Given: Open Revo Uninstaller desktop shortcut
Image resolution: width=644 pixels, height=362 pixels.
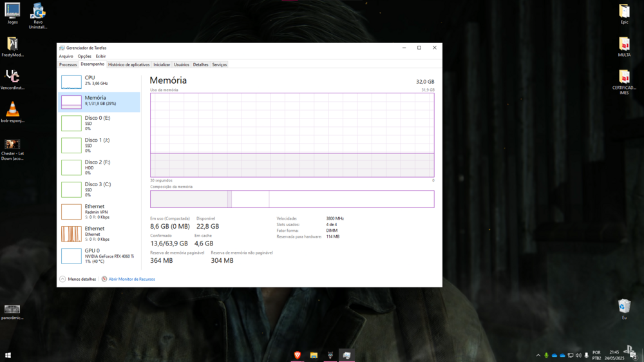Looking at the screenshot, I should click(x=38, y=14).
